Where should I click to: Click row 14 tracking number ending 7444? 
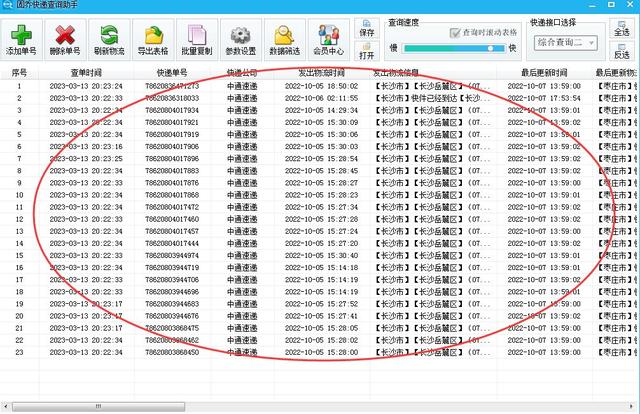pyautogui.click(x=172, y=243)
